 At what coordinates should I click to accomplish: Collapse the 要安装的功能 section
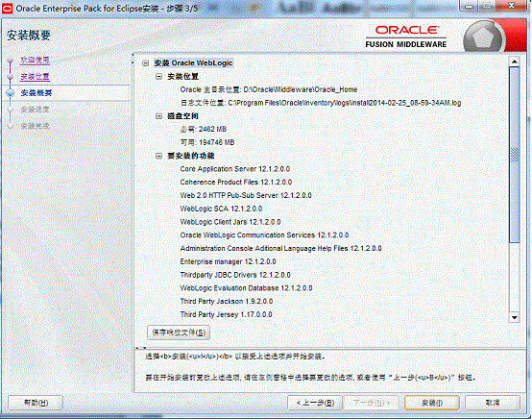(x=158, y=156)
